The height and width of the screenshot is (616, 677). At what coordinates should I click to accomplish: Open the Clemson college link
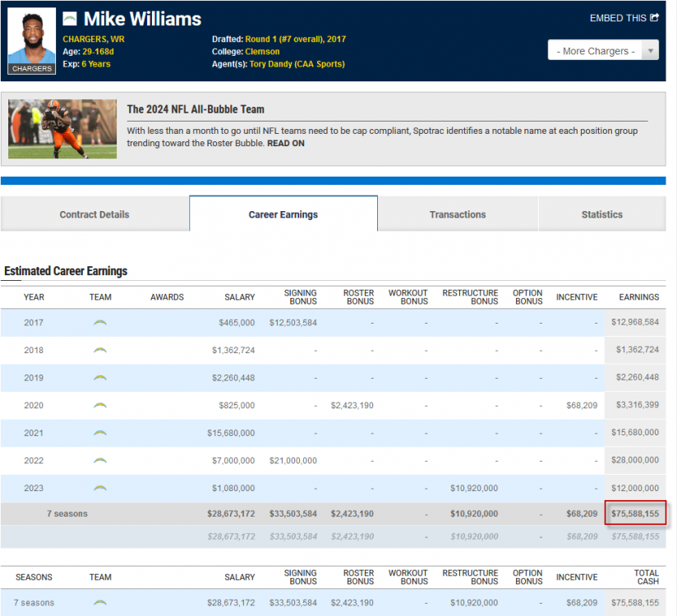(x=262, y=52)
